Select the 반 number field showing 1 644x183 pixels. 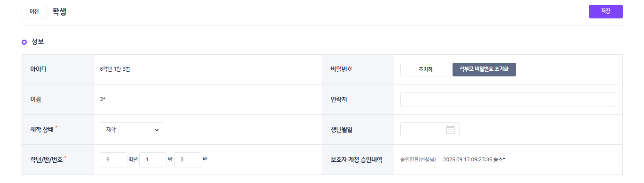coord(153,160)
